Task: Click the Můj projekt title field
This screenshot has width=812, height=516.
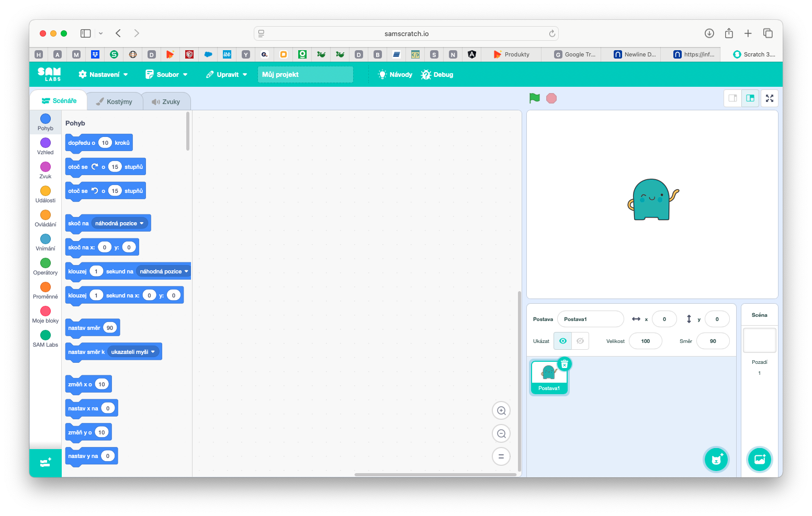Action: pyautogui.click(x=305, y=75)
